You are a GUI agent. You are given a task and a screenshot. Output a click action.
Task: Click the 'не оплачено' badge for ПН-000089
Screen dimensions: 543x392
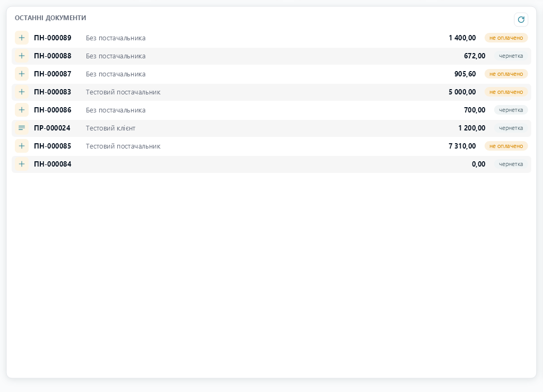[x=506, y=38]
